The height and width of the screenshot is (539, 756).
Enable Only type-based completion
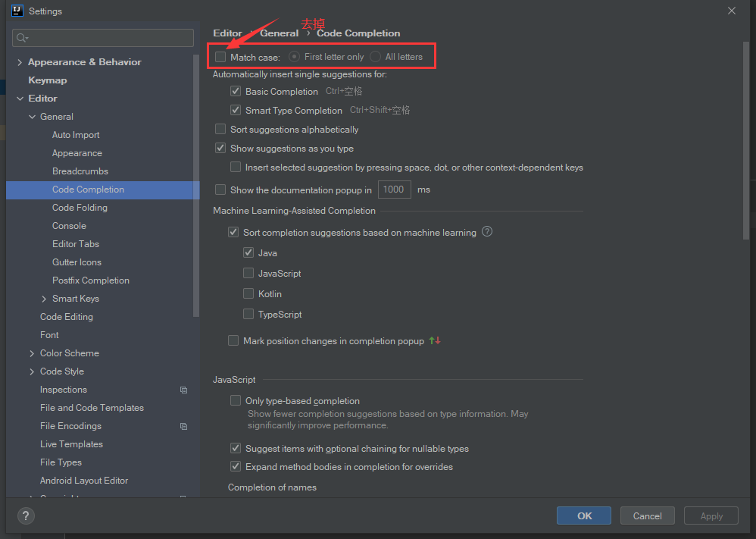click(236, 400)
